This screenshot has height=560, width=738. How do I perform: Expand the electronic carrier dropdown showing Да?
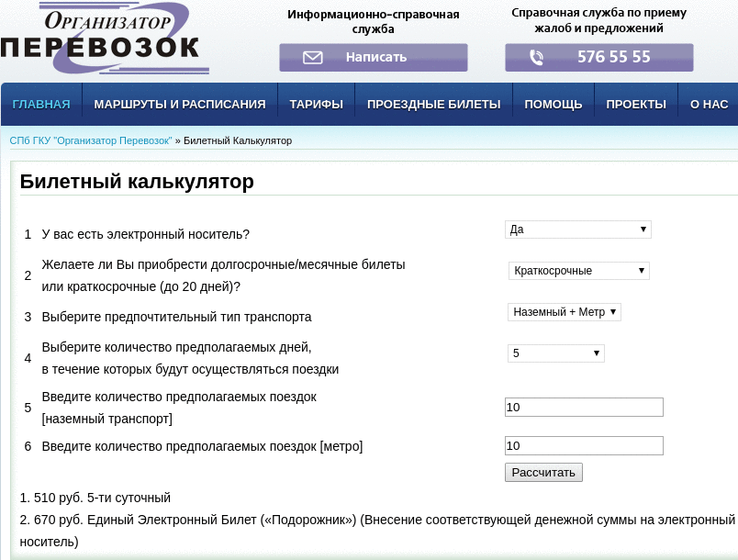click(577, 230)
